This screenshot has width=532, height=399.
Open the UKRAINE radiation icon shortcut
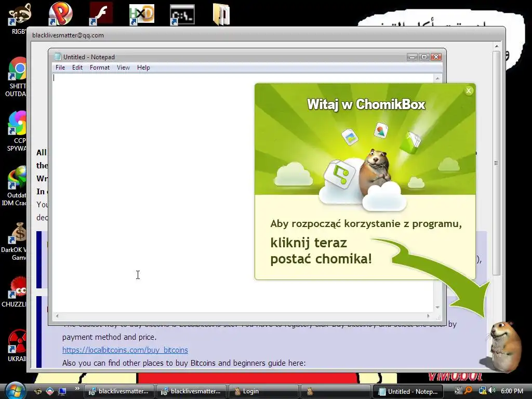coord(17,345)
